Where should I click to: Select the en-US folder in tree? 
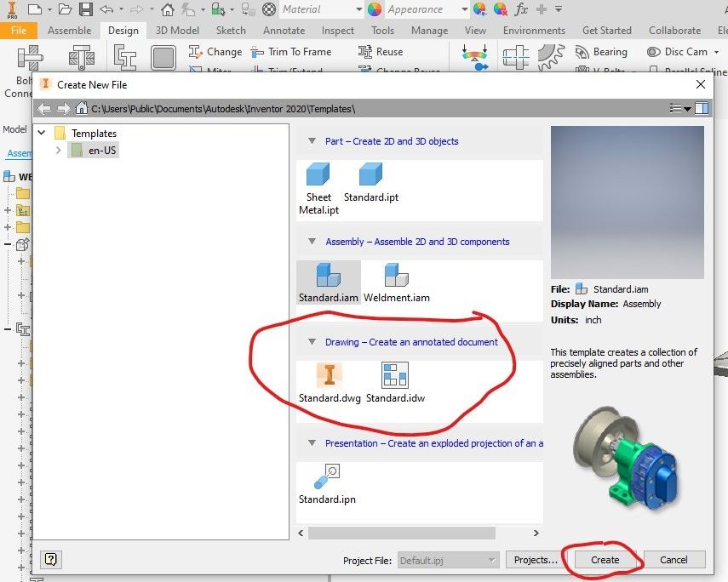[x=95, y=150]
